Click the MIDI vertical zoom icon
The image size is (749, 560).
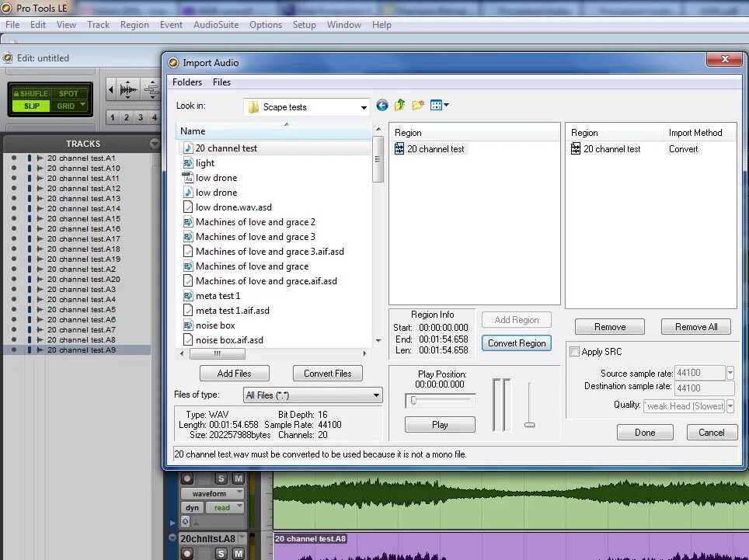point(152,89)
